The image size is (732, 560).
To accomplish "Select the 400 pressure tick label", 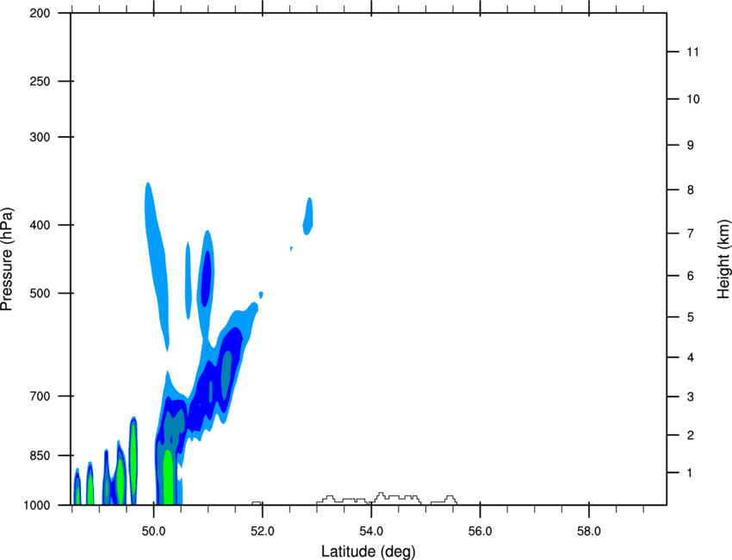I will click(x=40, y=225).
